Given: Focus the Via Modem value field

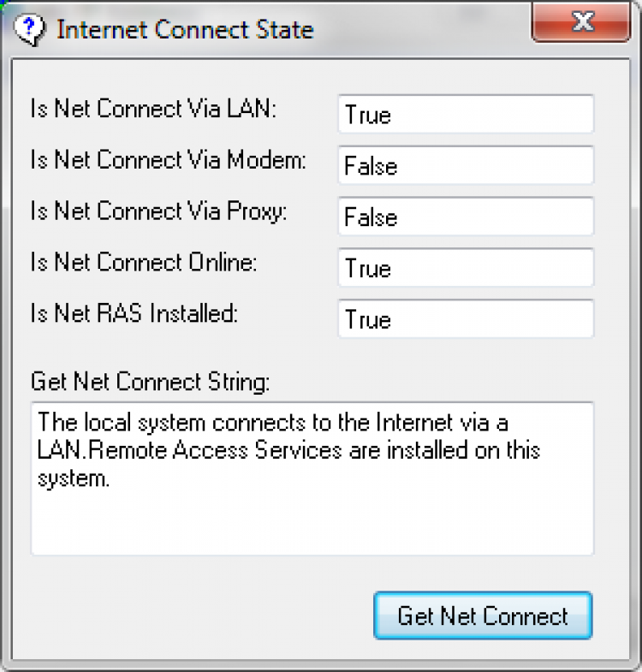Looking at the screenshot, I should click(x=465, y=165).
